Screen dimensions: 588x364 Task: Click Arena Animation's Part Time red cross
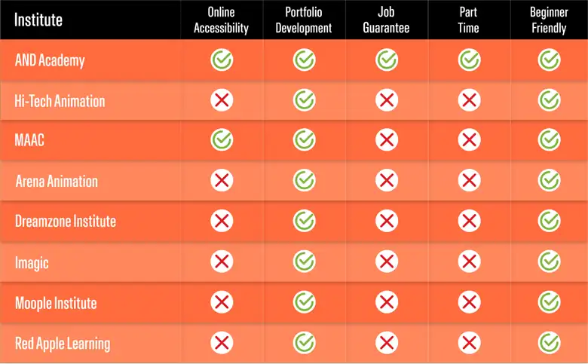coord(469,180)
